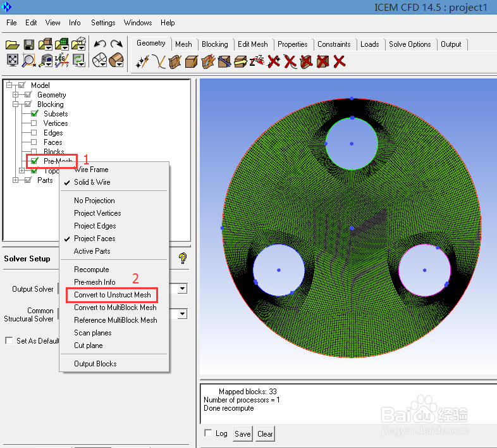Open project folder icon
Image resolution: width=497 pixels, height=448 pixels.
coord(13,44)
